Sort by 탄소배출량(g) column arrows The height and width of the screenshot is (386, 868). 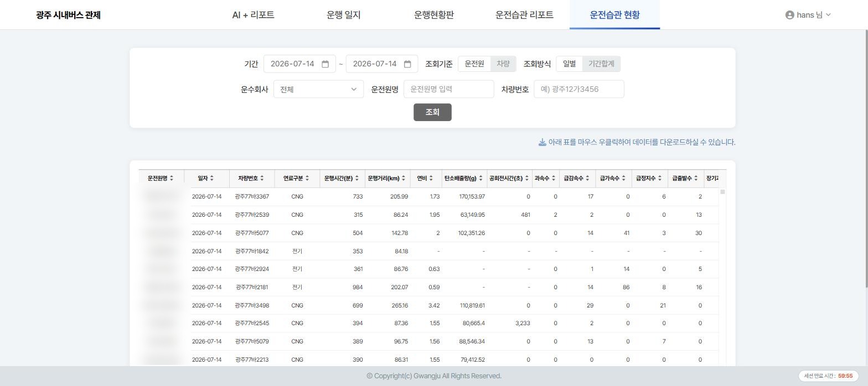click(x=480, y=178)
